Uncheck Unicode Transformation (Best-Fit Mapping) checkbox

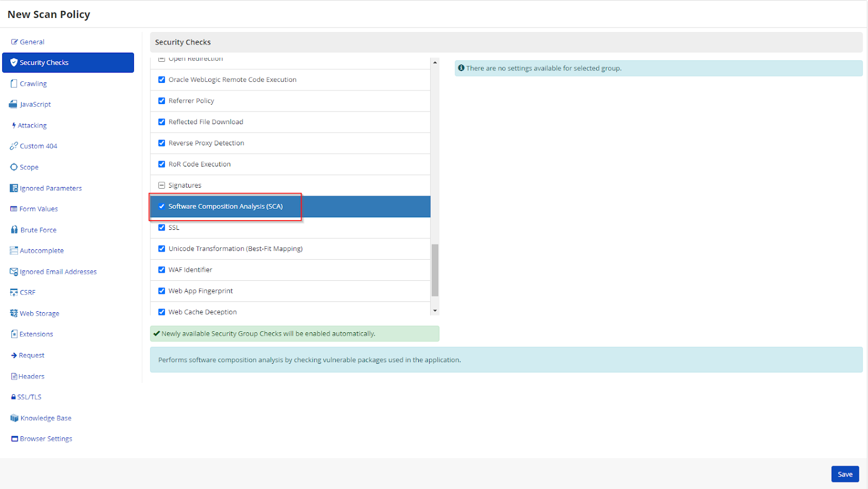[x=162, y=249]
